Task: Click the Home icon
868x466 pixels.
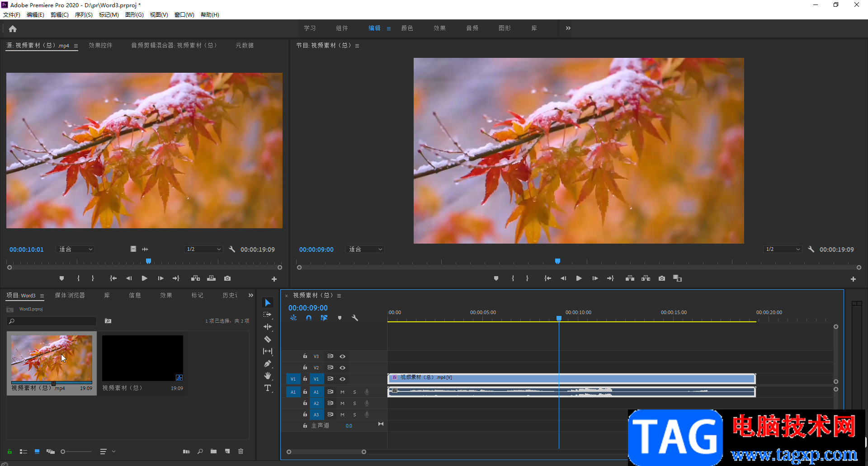Action: (x=13, y=29)
